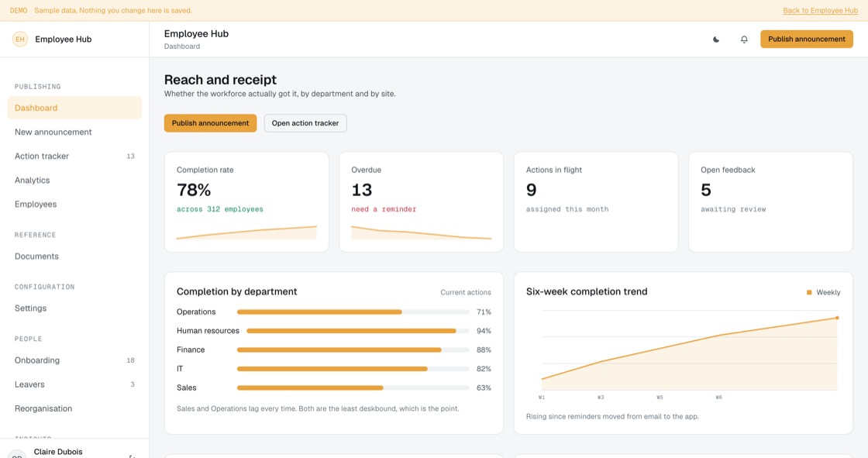
Task: Go to New announcement in the sidebar
Action: pyautogui.click(x=74, y=132)
